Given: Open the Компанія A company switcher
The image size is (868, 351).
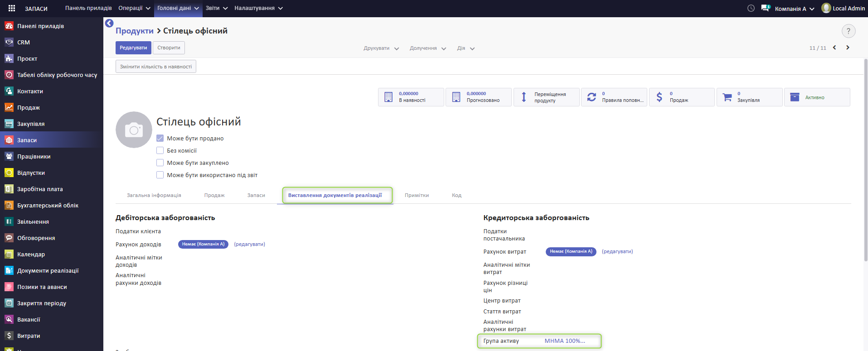Looking at the screenshot, I should (795, 9).
